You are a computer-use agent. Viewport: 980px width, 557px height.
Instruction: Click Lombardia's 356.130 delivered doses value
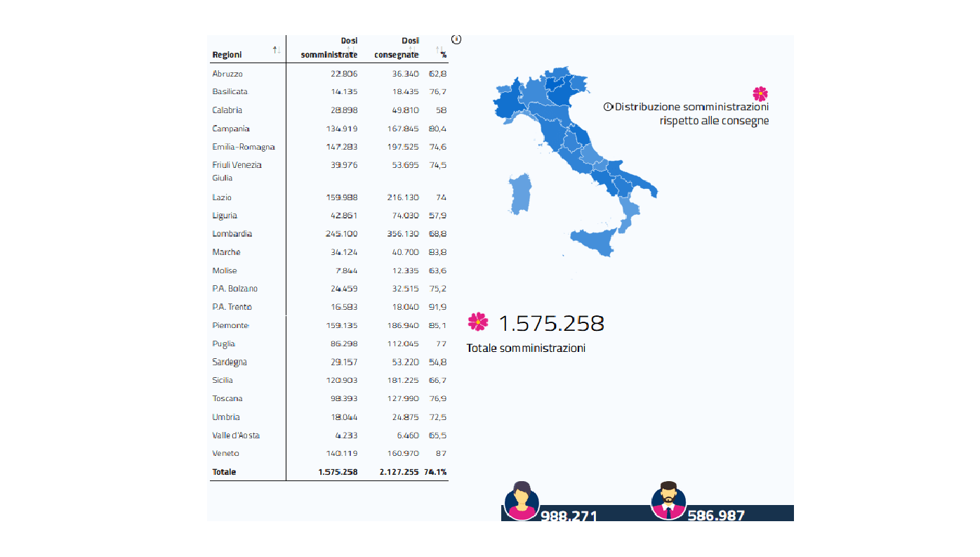[x=403, y=234]
